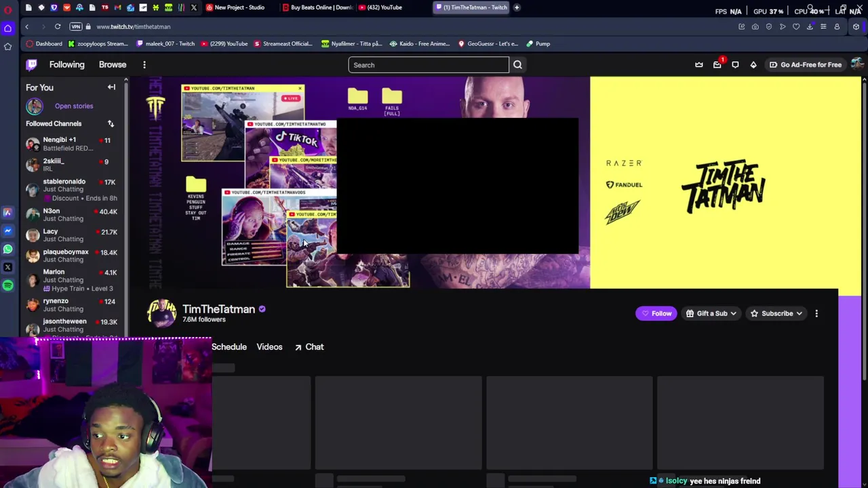This screenshot has height=488, width=868.
Task: Open Lacy followed channel
Action: pos(71,235)
